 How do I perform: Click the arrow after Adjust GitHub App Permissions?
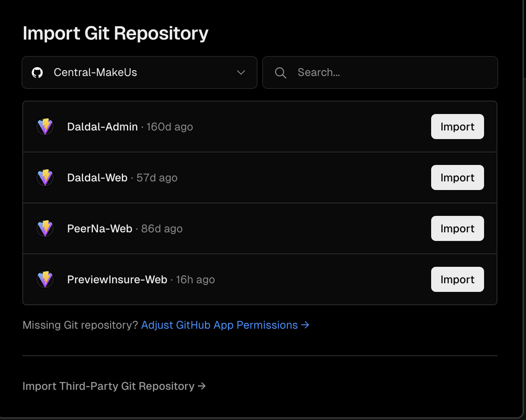coord(305,325)
